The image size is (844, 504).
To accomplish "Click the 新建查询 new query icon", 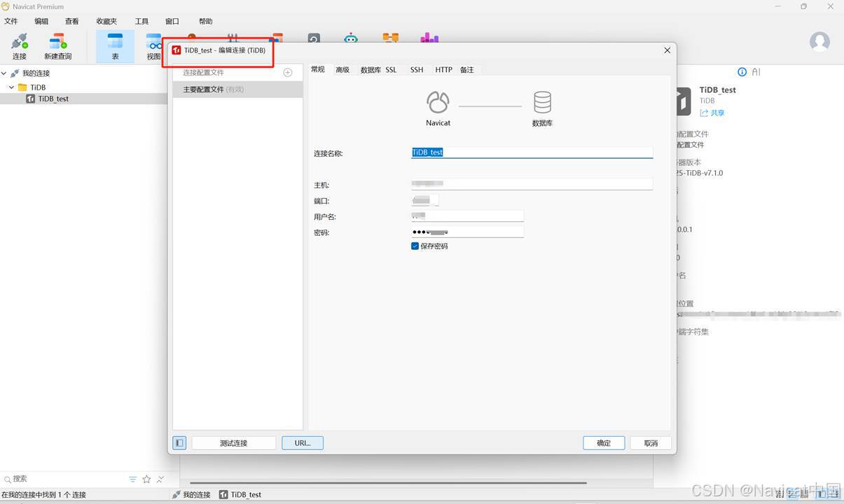I will coord(57,46).
